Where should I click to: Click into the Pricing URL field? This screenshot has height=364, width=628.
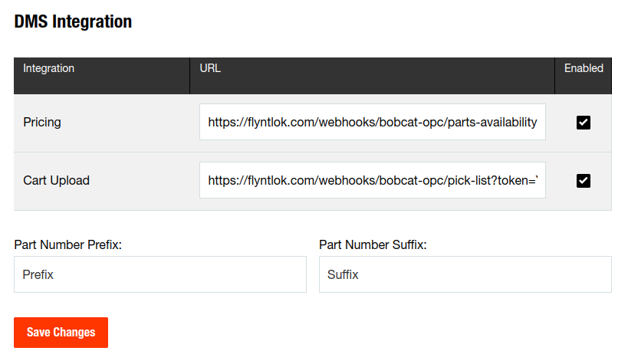[x=373, y=122]
